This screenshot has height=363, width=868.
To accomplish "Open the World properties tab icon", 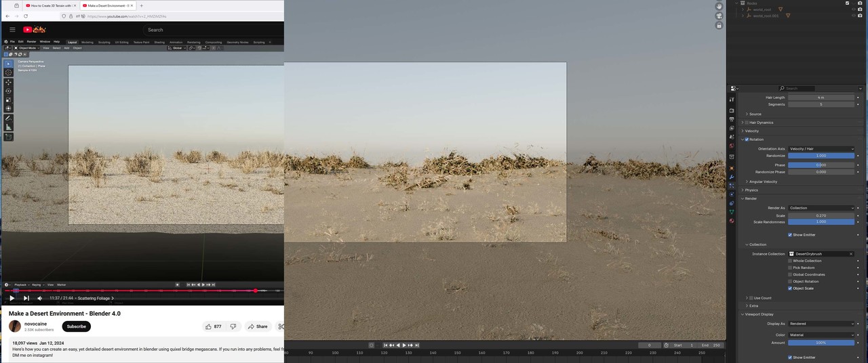I will click(x=732, y=146).
